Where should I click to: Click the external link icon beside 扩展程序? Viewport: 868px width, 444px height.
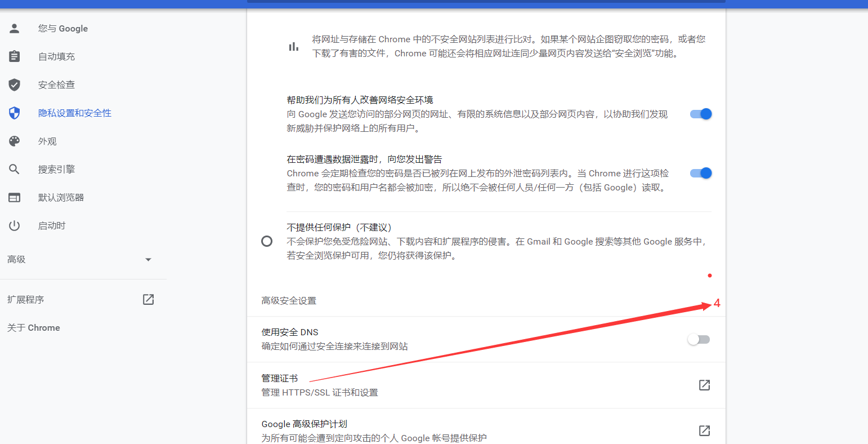click(x=149, y=299)
